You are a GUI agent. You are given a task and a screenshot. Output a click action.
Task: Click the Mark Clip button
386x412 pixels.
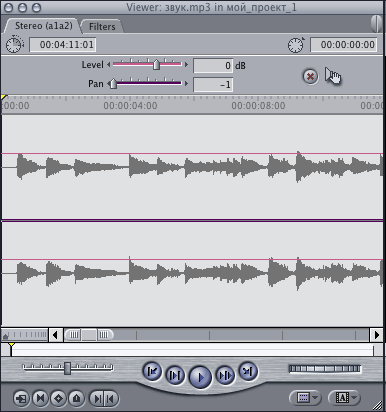(40, 398)
